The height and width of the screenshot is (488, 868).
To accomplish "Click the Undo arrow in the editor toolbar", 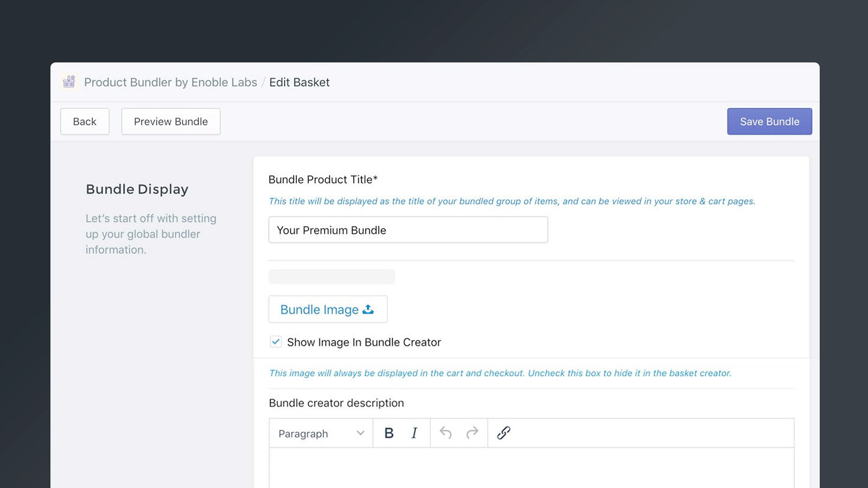I will [x=445, y=433].
